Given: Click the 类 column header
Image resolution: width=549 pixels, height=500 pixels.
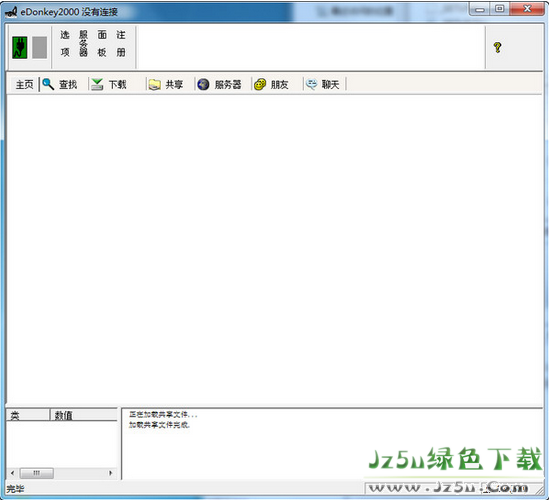Looking at the screenshot, I should pos(28,415).
